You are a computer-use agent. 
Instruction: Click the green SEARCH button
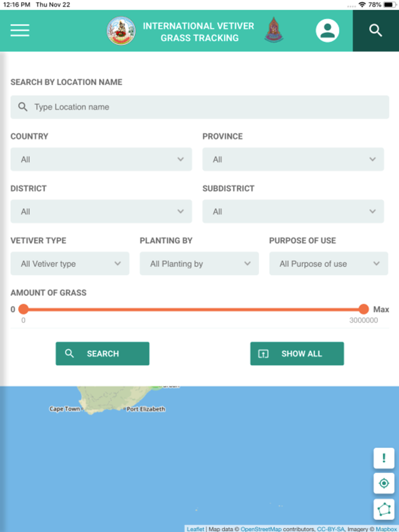pos(103,353)
